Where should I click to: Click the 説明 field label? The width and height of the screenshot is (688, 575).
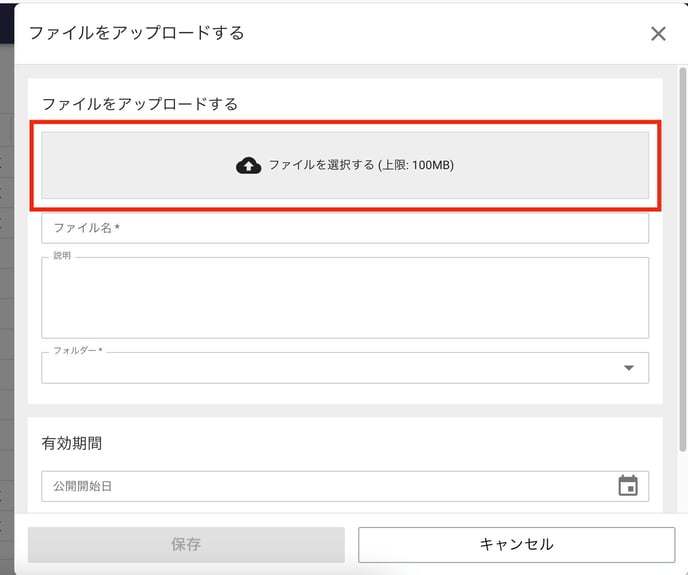tap(62, 255)
